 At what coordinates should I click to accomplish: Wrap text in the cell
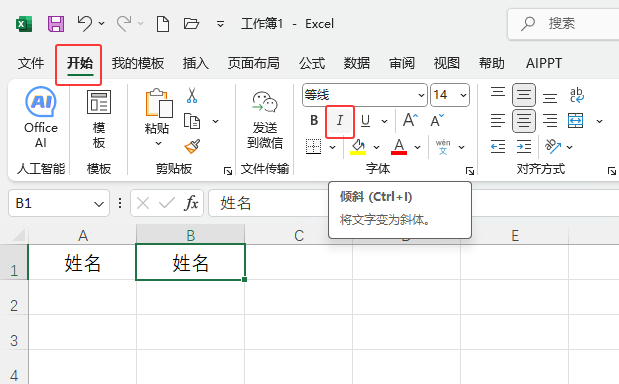576,95
